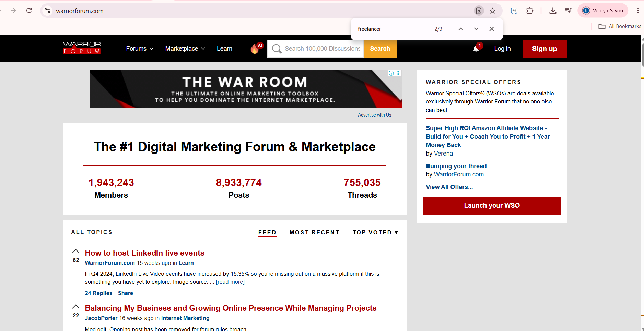
Task: Switch to the Most Recent tab
Action: pos(314,232)
